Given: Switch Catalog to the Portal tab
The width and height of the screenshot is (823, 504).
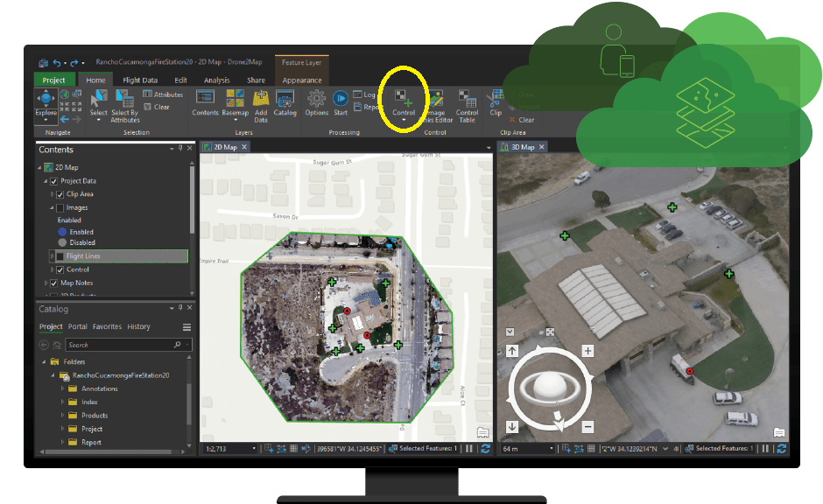Looking at the screenshot, I should click(78, 326).
